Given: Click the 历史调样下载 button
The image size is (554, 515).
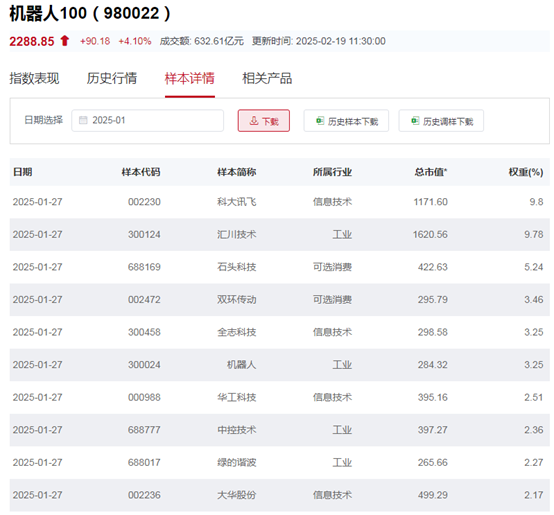Looking at the screenshot, I should (441, 121).
